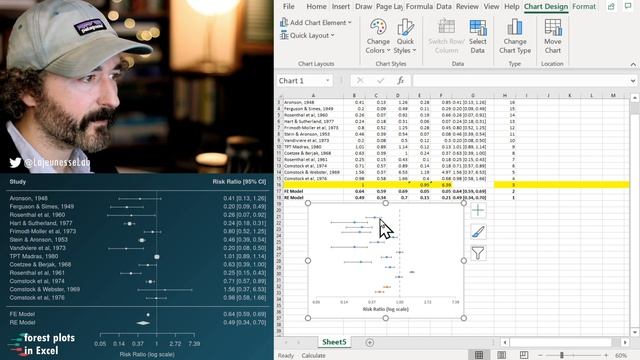Open the Comments icon in ribbon header
640x360 pixels.
coord(628,6)
